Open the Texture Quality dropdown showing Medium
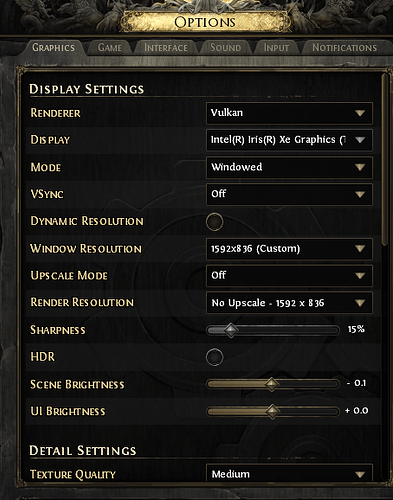Screen dimensions: 393x500 [289, 473]
